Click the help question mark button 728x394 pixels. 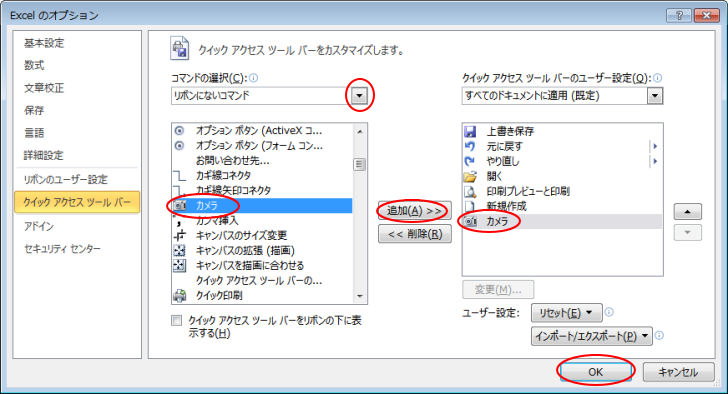(x=679, y=15)
